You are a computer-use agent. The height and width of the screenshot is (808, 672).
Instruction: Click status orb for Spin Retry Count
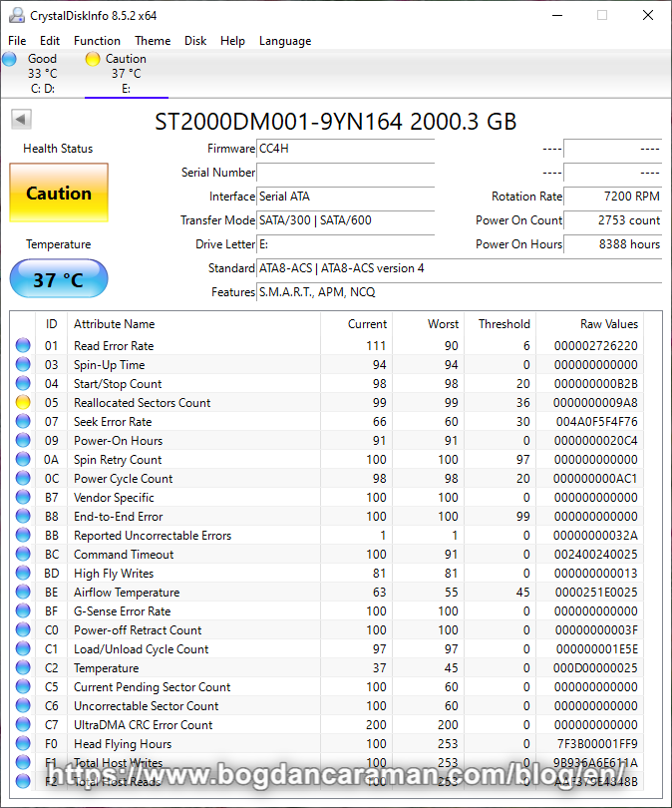[23, 459]
